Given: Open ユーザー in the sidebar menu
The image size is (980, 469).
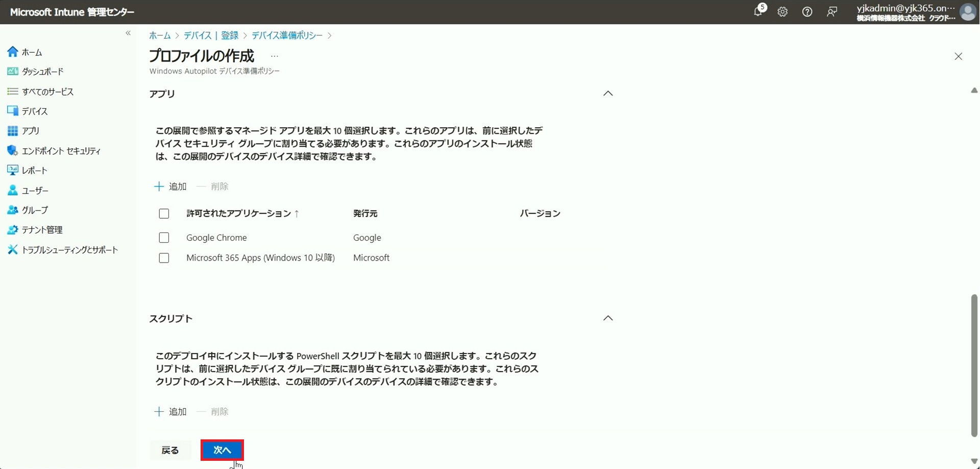Looking at the screenshot, I should pos(35,191).
